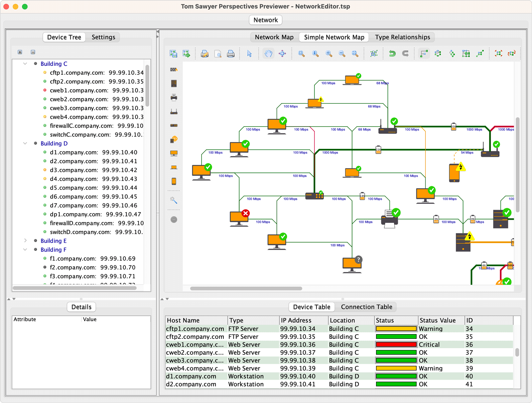Click the network map horizontal scrollbar
The image size is (532, 403).
(246, 289)
